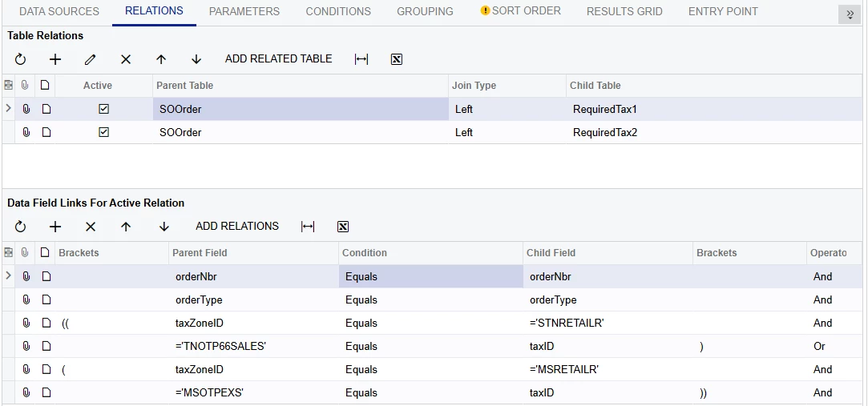Viewport: 868px width, 406px height.
Task: Toggle Active checkbox for RequiredTax2 relation
Action: (x=103, y=132)
